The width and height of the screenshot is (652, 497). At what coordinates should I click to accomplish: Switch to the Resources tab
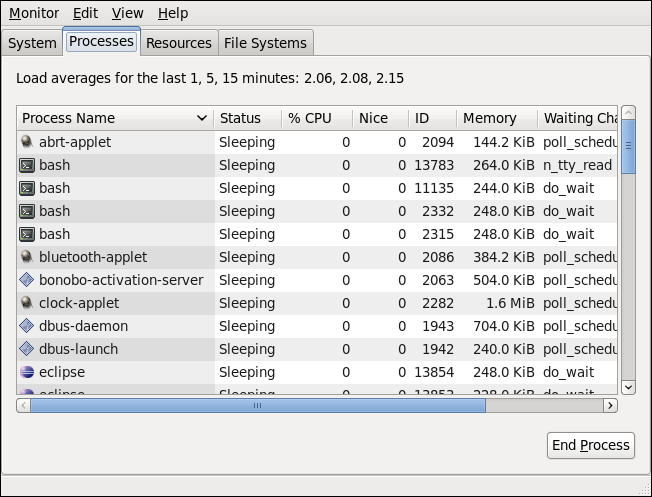178,43
